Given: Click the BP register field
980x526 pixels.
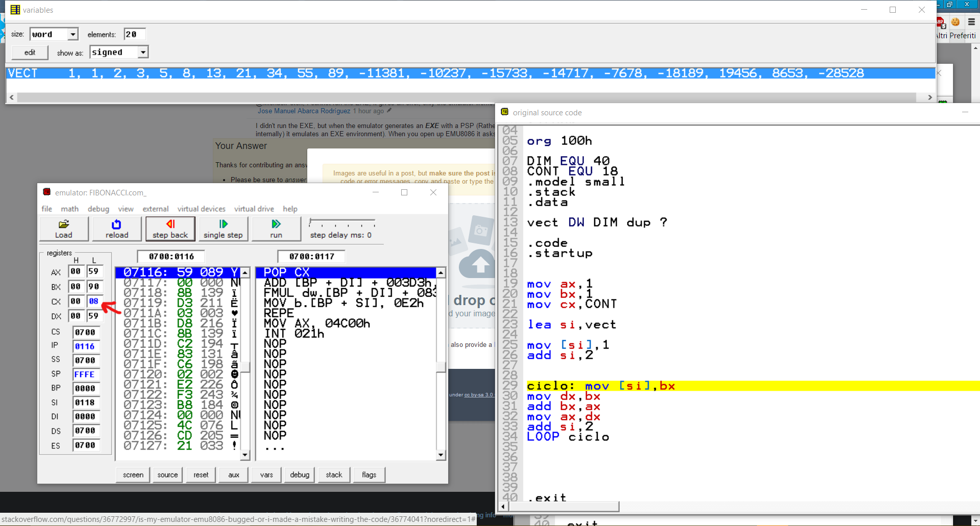Looking at the screenshot, I should coord(85,388).
